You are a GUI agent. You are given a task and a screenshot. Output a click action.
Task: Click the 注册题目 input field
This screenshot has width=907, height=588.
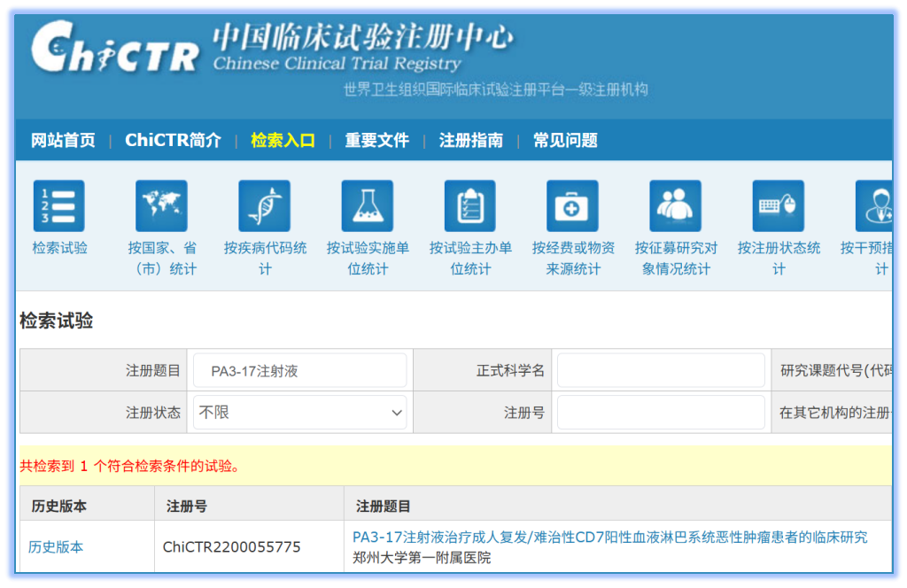click(299, 371)
